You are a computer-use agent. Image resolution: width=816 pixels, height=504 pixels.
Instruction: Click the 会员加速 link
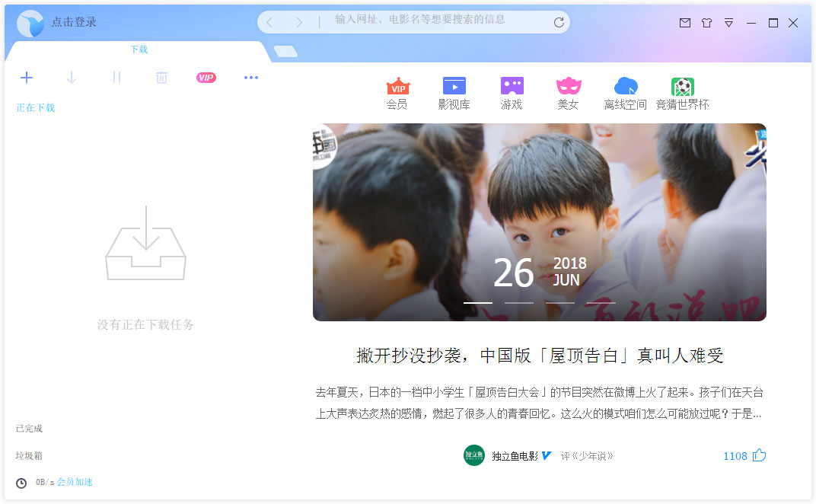click(75, 482)
